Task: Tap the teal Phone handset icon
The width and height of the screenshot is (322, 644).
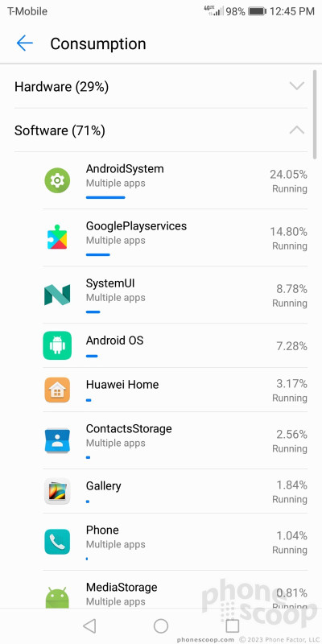Action: point(57,542)
